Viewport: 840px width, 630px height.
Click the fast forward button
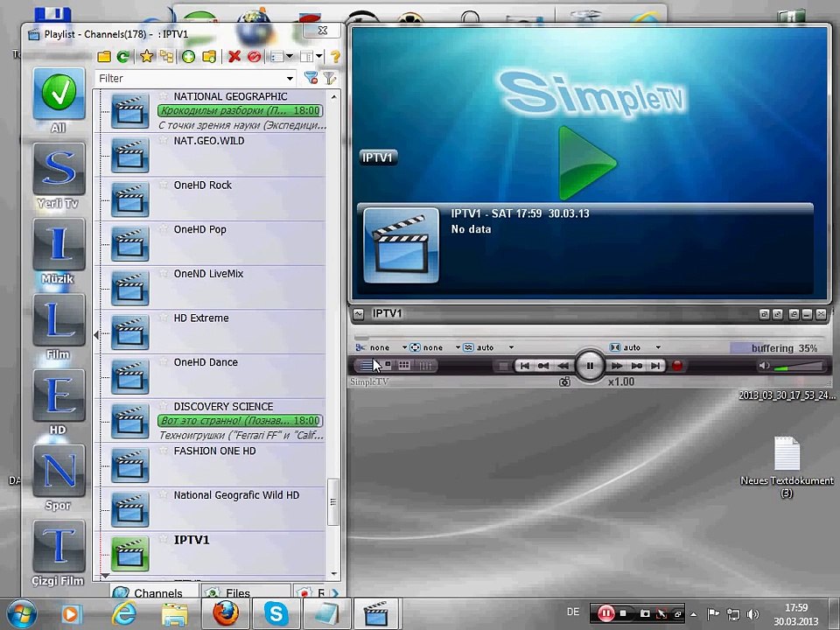617,366
